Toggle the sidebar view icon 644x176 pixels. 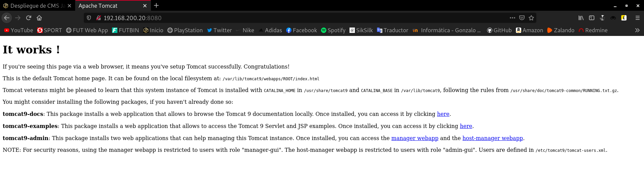click(x=592, y=18)
